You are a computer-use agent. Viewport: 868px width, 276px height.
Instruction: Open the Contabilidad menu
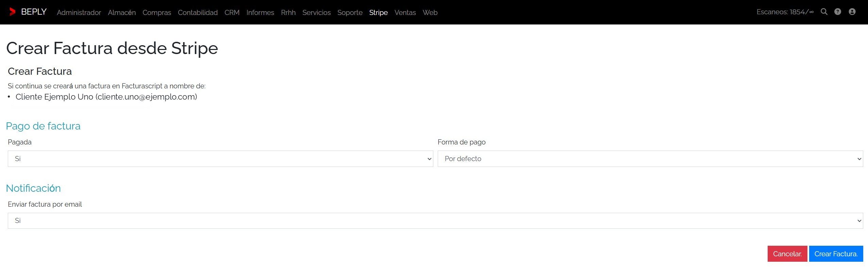coord(198,13)
